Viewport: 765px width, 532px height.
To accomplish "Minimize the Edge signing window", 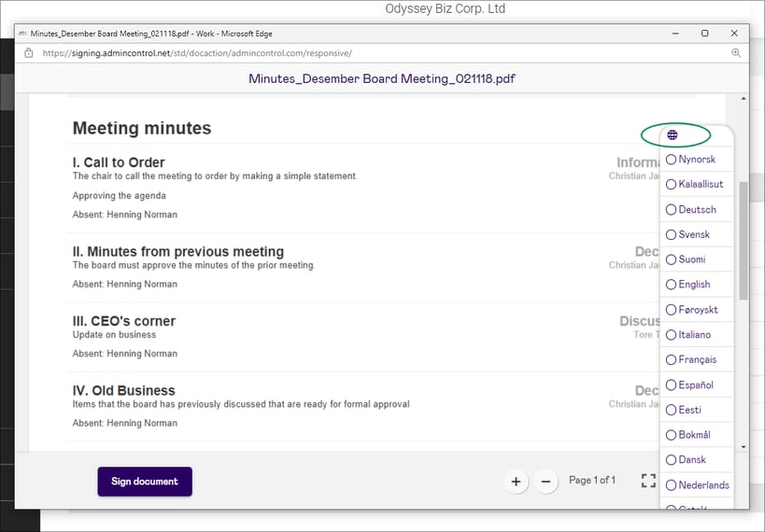I will click(x=675, y=34).
